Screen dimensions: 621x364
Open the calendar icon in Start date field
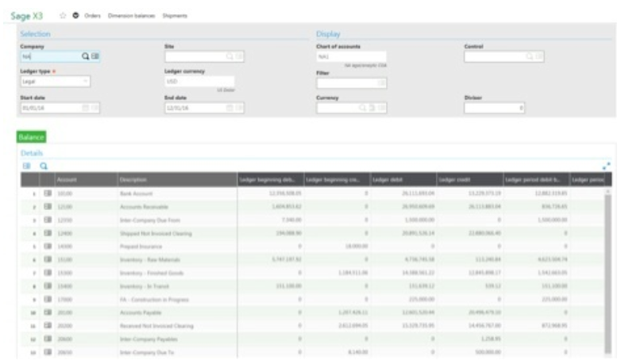(85, 108)
